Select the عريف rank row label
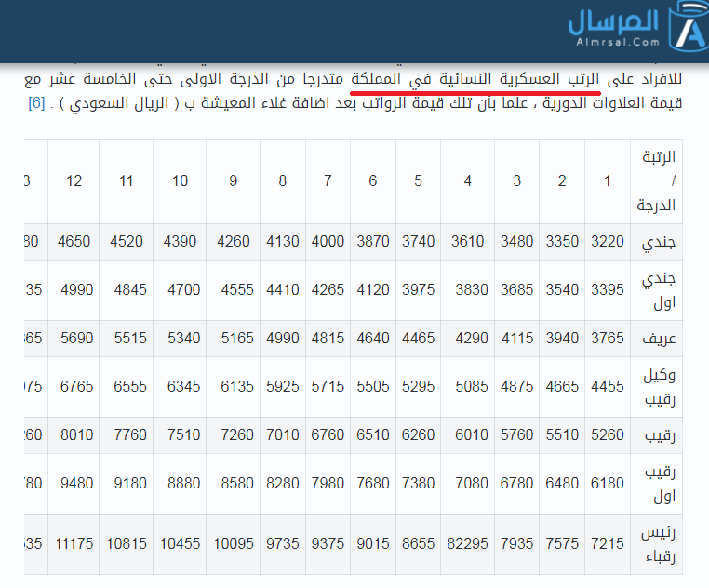 (x=659, y=339)
